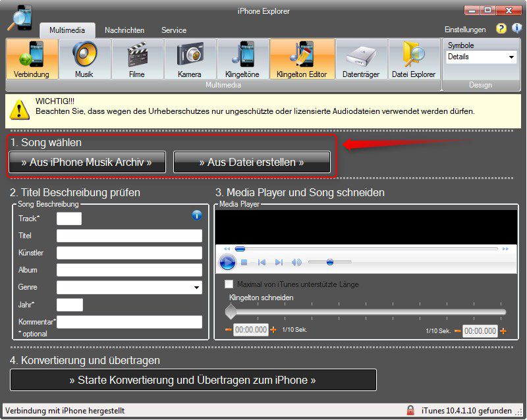Click the yellow help question mark icon
The image size is (527, 420).
click(x=501, y=29)
